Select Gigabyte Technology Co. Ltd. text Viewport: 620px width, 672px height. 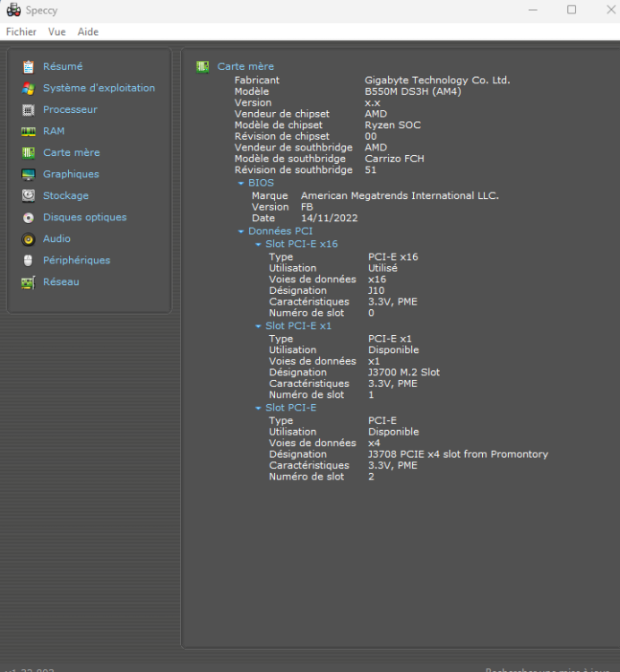437,80
